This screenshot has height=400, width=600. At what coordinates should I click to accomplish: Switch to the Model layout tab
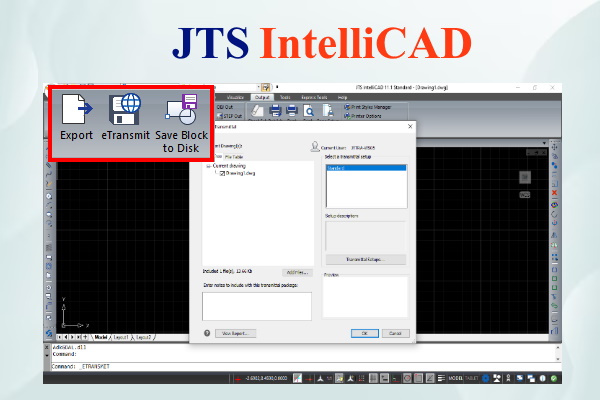coord(101,337)
